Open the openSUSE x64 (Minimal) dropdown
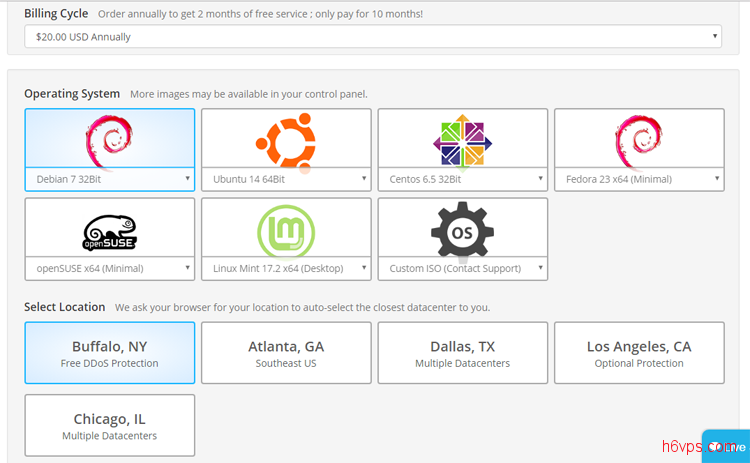 pyautogui.click(x=110, y=268)
